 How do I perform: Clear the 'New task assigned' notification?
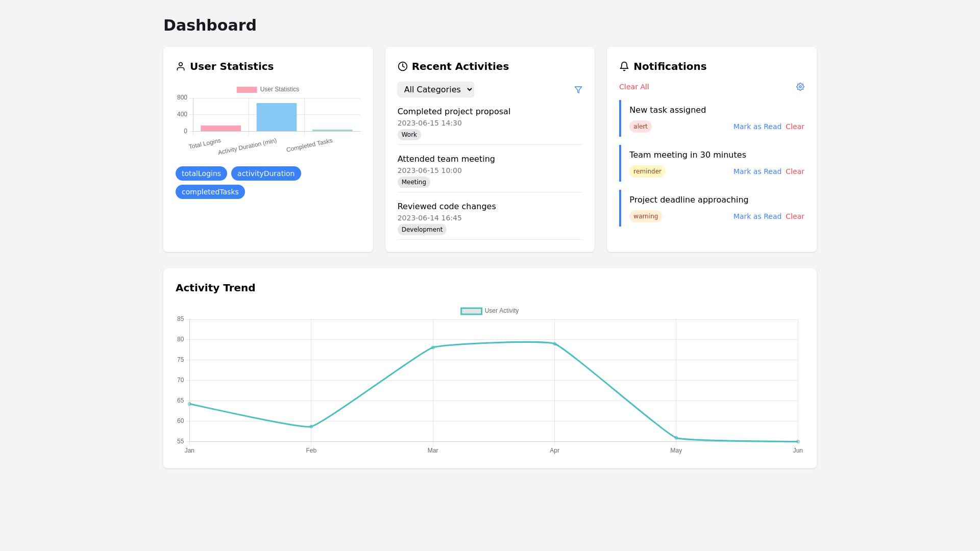coord(794,127)
